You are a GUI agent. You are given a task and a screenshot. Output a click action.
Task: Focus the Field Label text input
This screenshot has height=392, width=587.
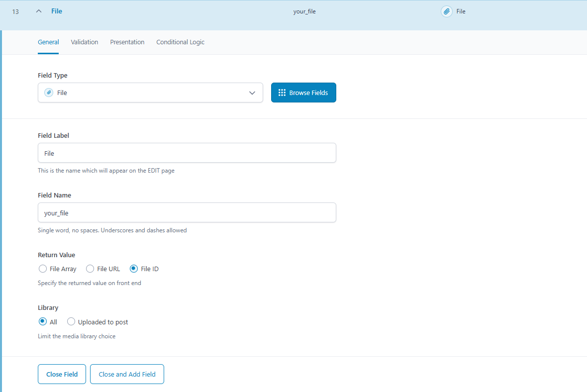187,153
